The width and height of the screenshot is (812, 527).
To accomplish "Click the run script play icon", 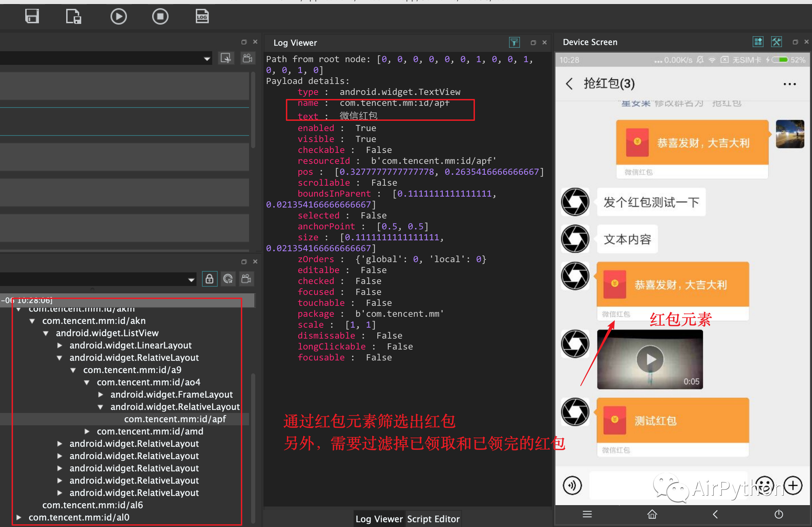I will click(x=118, y=16).
